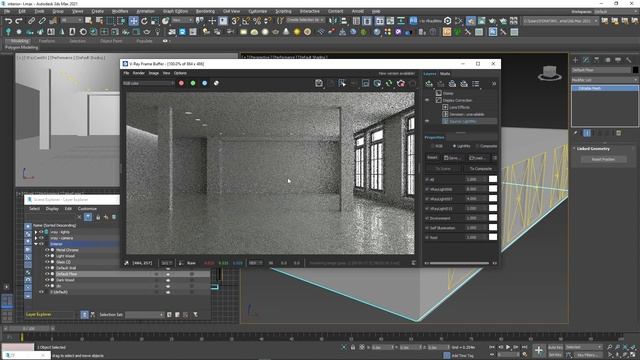
Task: Open the color swatch for Environment
Action: point(493,218)
